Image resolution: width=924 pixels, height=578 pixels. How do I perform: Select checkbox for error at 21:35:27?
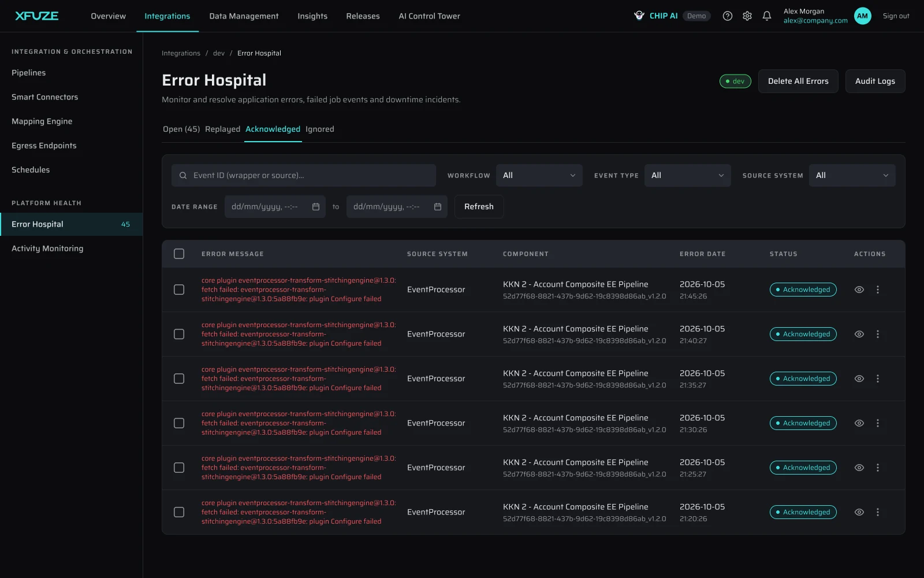(x=179, y=379)
